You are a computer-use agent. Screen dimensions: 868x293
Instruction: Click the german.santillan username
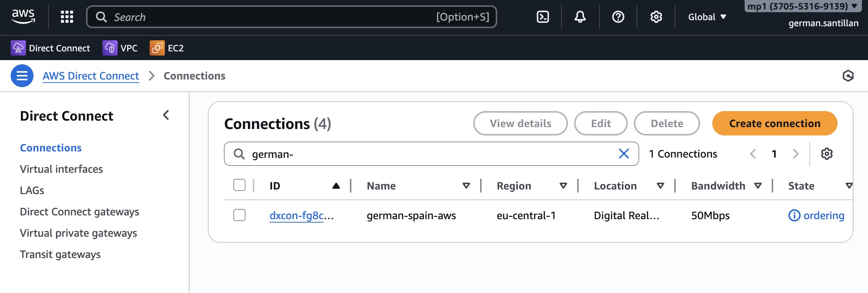click(x=823, y=23)
